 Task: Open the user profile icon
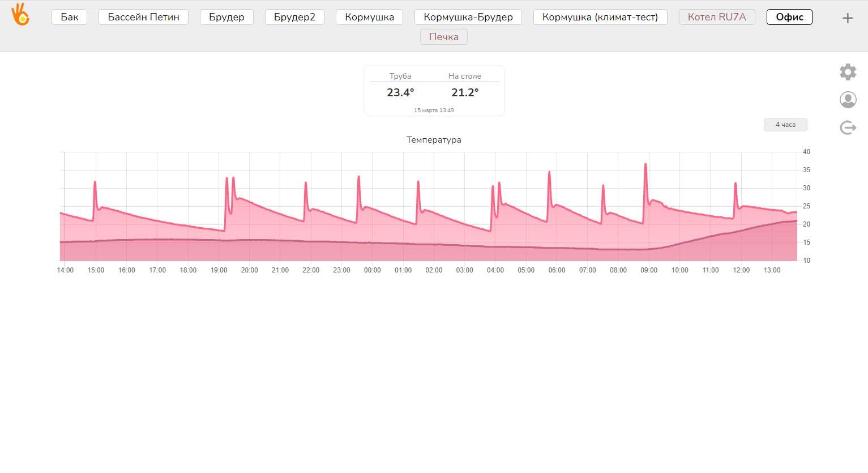pyautogui.click(x=848, y=100)
